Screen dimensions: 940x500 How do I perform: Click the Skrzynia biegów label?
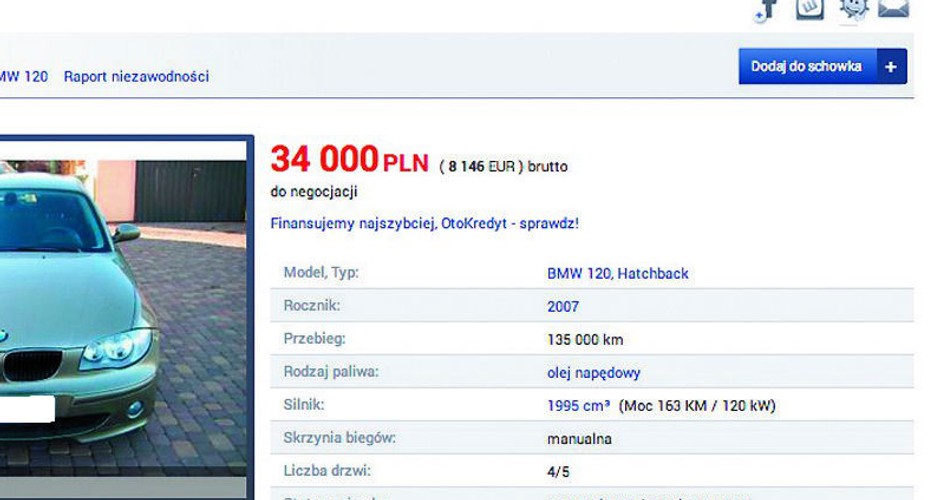(339, 438)
